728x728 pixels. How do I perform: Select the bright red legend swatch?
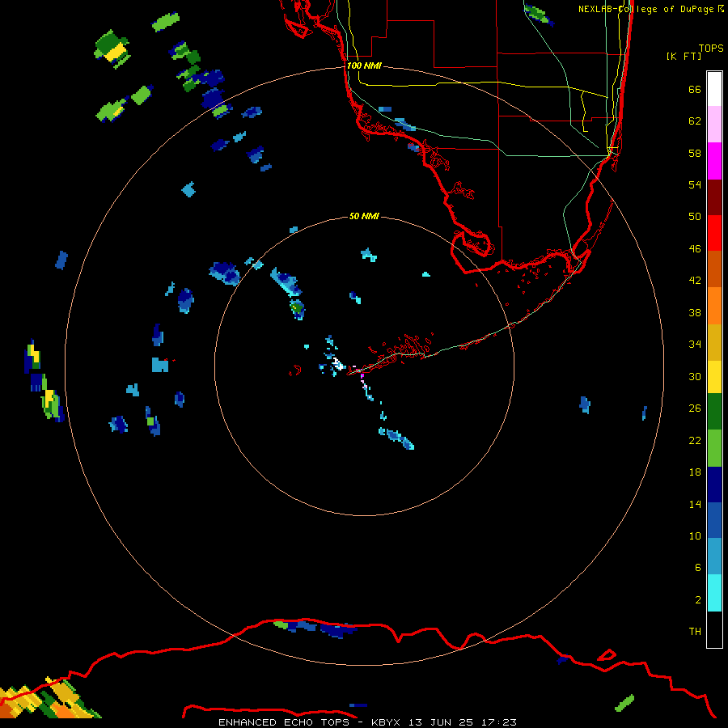click(x=714, y=234)
